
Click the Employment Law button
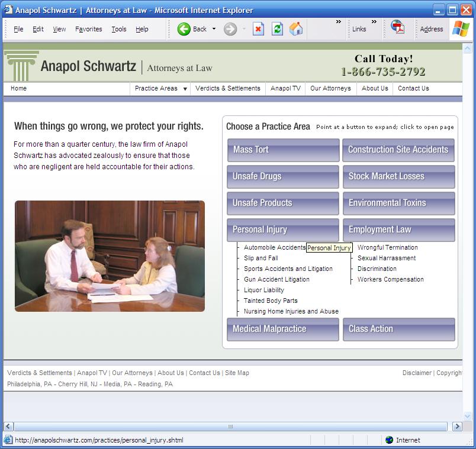tap(399, 230)
